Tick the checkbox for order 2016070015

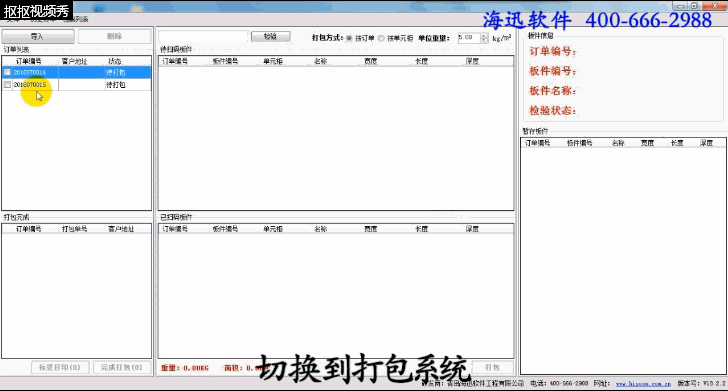click(x=7, y=85)
